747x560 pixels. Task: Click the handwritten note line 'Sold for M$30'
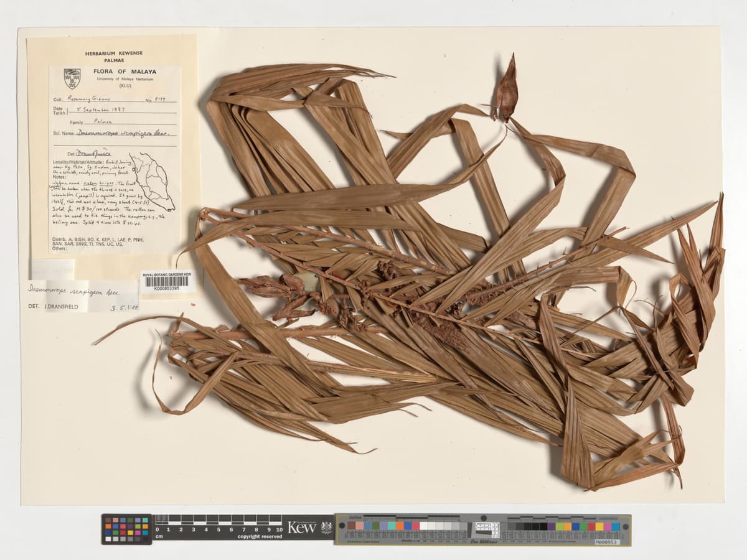point(104,209)
